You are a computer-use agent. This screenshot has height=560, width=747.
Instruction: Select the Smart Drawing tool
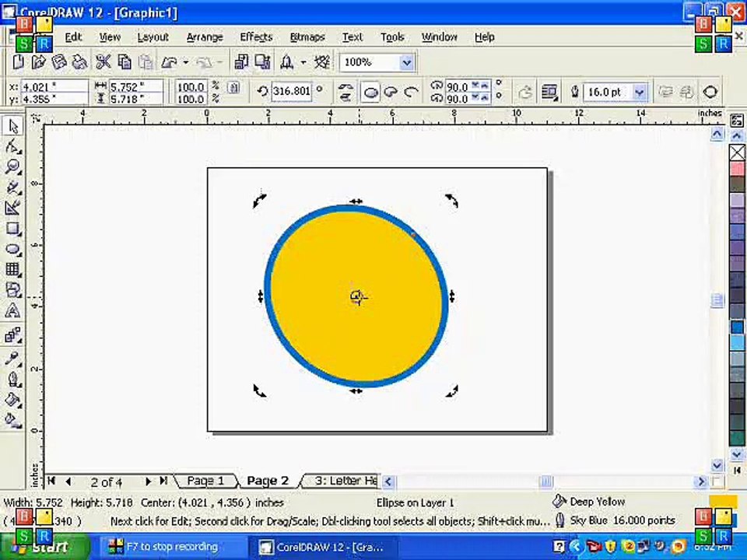pyautogui.click(x=12, y=208)
